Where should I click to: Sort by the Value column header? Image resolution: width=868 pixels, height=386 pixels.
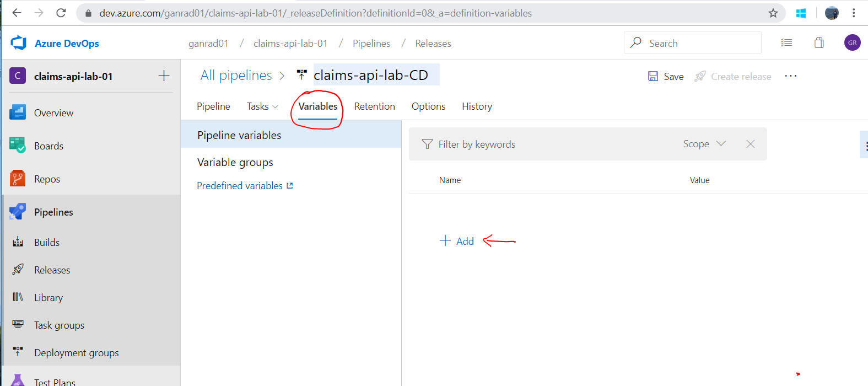(x=699, y=180)
